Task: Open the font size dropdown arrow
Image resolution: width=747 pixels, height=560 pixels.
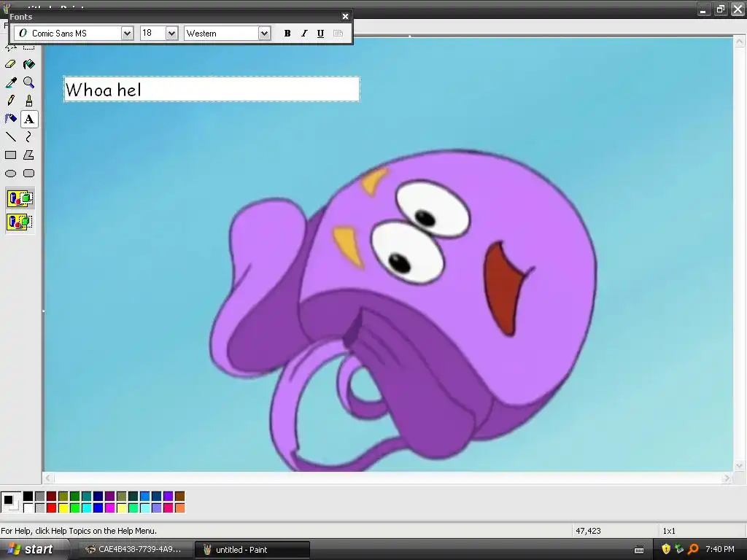Action: pos(172,34)
